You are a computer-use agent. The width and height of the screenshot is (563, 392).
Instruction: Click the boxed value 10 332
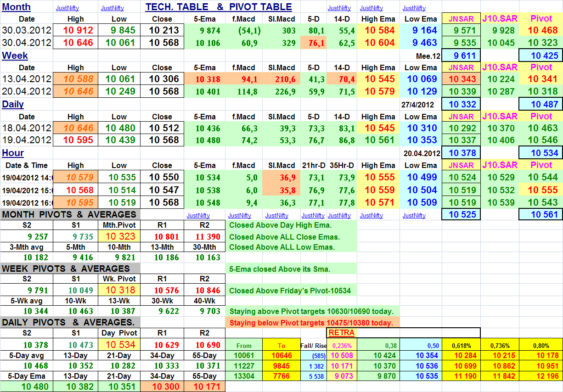(461, 104)
